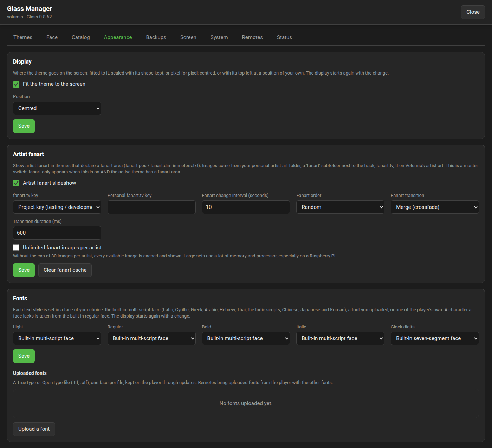Open the Screen tab
The height and width of the screenshot is (448, 492).
[x=188, y=37]
